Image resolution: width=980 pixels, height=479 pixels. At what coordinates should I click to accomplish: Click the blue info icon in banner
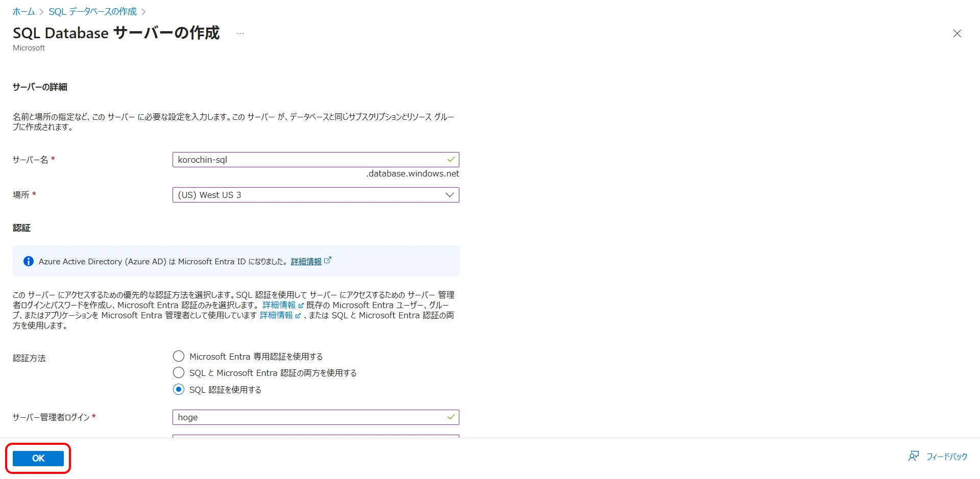pos(29,261)
